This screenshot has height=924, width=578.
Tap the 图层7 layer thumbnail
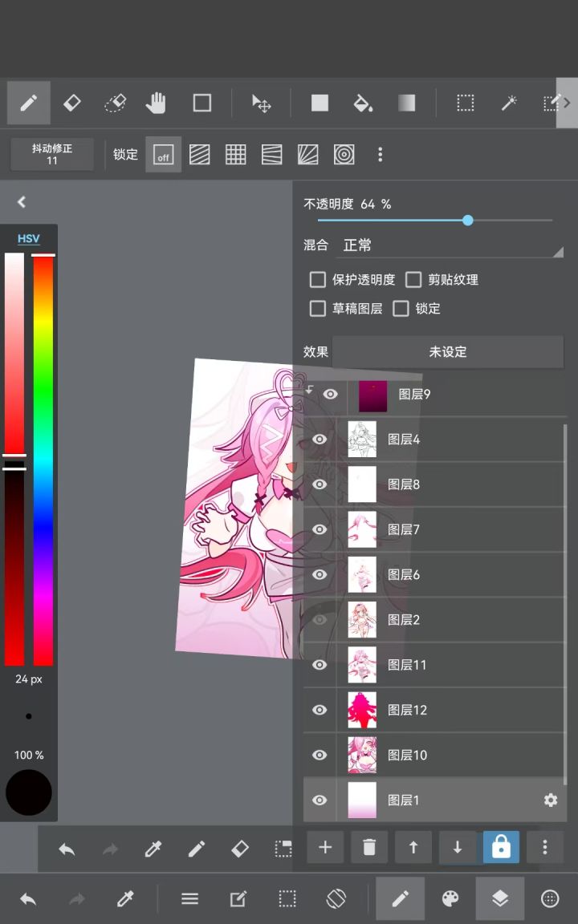tap(362, 529)
